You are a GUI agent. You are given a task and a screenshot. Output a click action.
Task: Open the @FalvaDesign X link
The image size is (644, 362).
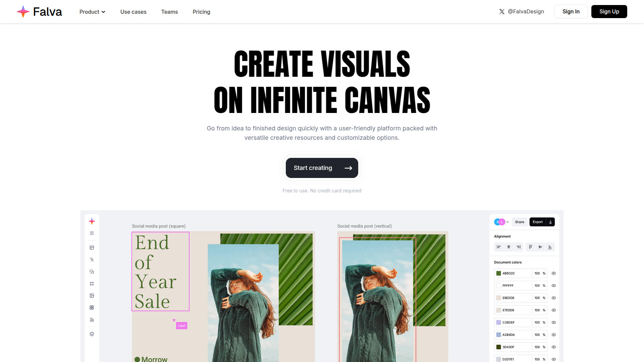coord(522,11)
